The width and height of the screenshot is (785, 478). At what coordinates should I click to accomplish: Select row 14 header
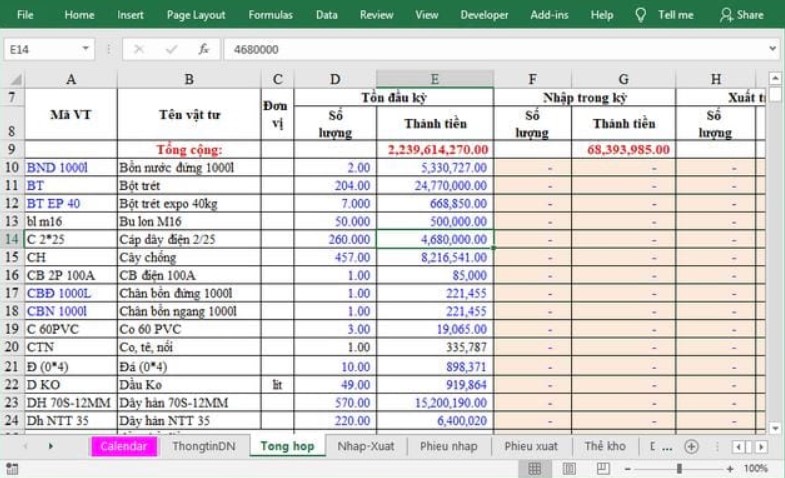click(x=12, y=239)
